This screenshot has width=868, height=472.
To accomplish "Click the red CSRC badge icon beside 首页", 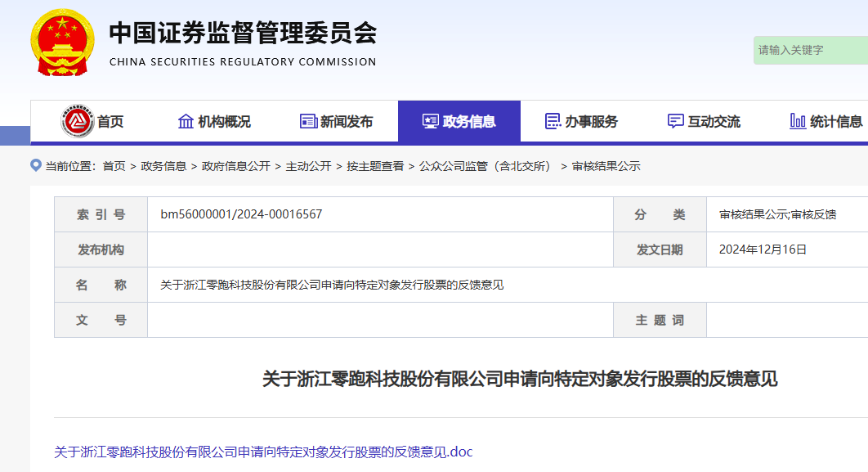I will coord(78,121).
